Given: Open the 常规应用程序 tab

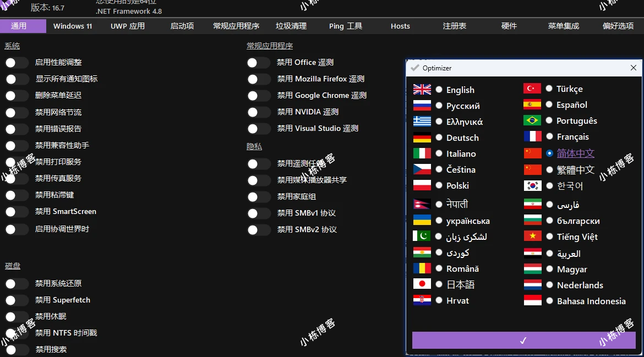Looking at the screenshot, I should 236,26.
